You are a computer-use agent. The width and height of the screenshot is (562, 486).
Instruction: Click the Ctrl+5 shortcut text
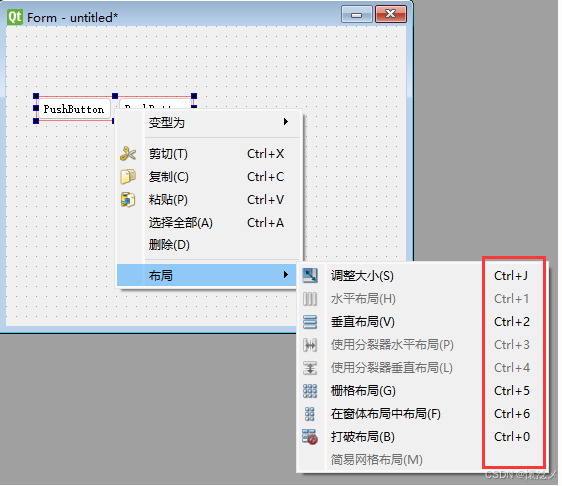[x=512, y=391]
